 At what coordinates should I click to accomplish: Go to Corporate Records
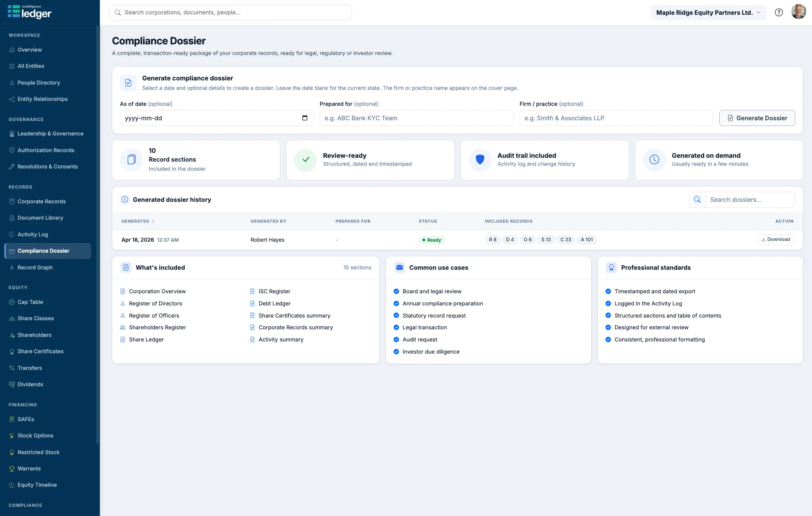(x=47, y=201)
